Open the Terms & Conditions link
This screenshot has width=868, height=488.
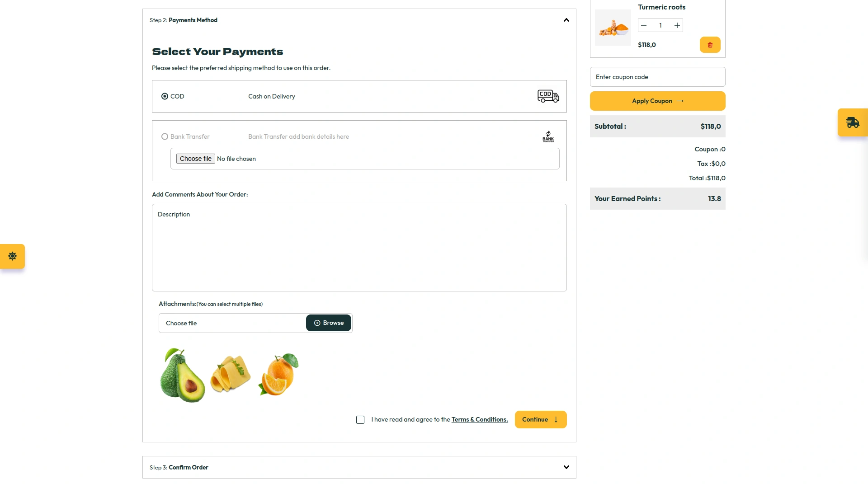(x=479, y=419)
